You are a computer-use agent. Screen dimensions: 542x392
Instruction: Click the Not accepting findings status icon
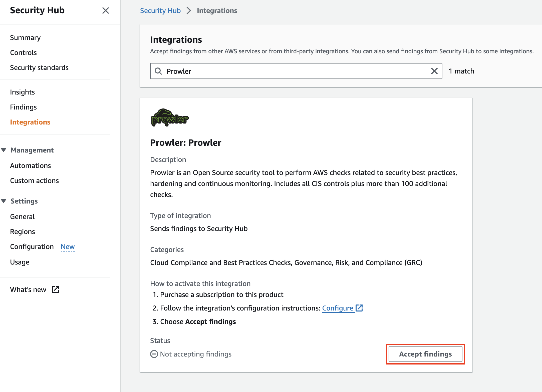[x=154, y=354]
